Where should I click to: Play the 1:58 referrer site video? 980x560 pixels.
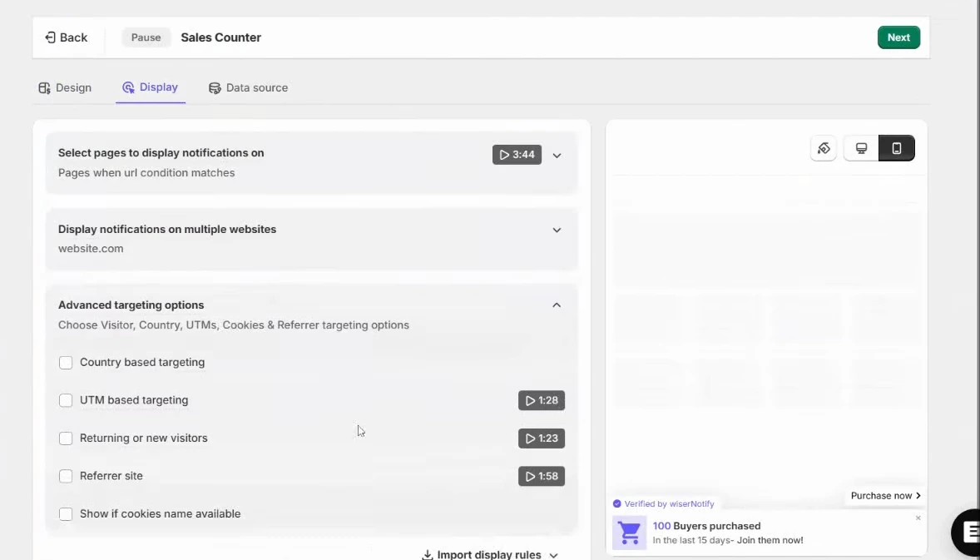click(542, 476)
